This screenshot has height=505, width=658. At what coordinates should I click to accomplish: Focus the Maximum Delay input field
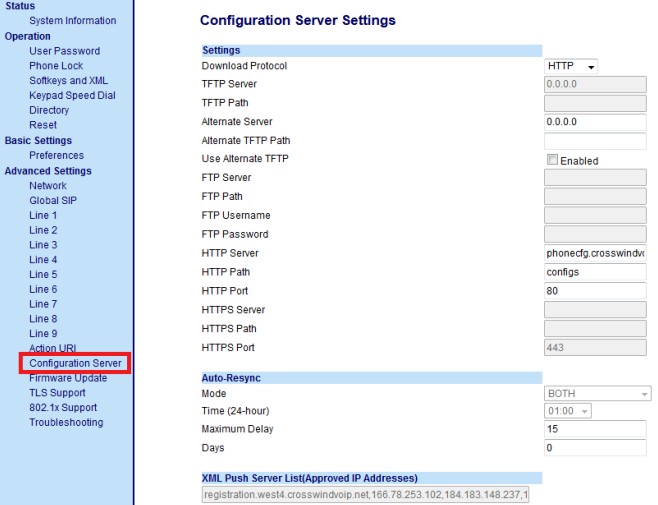pos(595,429)
